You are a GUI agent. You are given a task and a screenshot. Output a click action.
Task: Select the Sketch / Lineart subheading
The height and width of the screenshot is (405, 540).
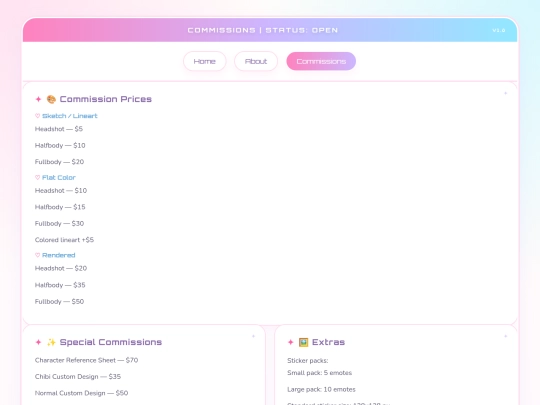(x=70, y=116)
